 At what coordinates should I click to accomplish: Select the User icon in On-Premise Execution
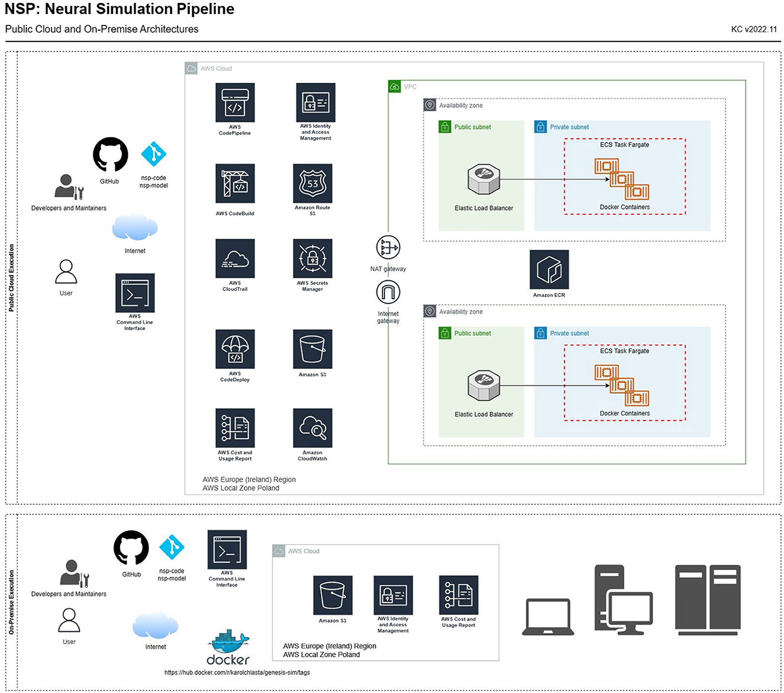click(69, 621)
